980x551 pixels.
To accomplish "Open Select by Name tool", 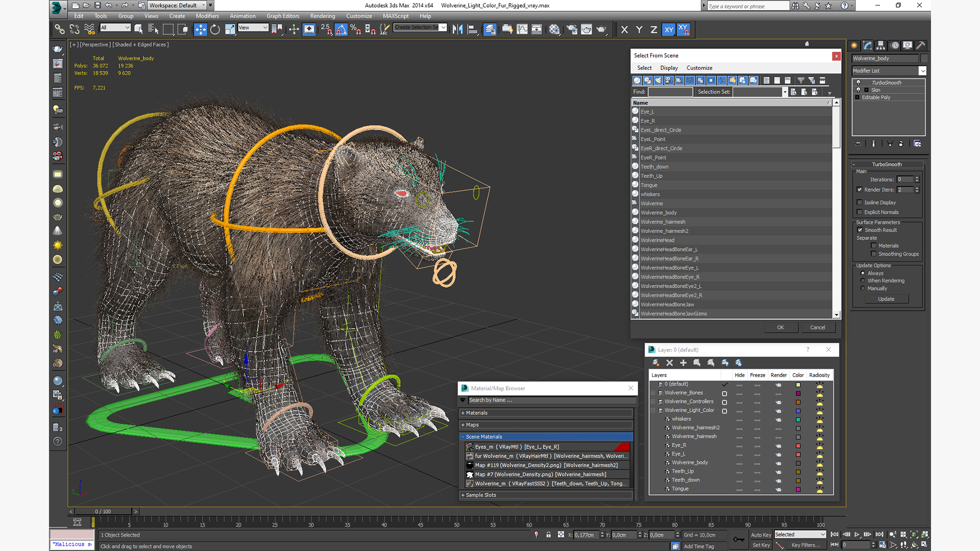I will pos(153,30).
